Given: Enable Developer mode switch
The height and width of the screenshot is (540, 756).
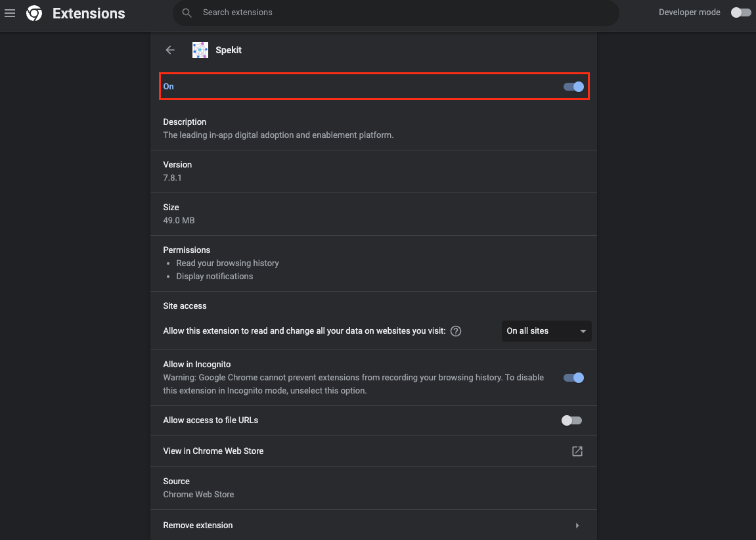Looking at the screenshot, I should 741,12.
